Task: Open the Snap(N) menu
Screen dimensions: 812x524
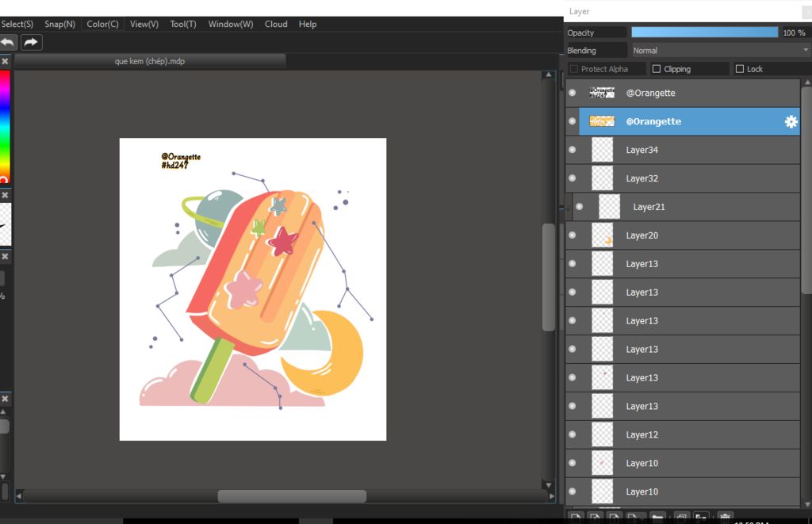Action: click(x=59, y=24)
